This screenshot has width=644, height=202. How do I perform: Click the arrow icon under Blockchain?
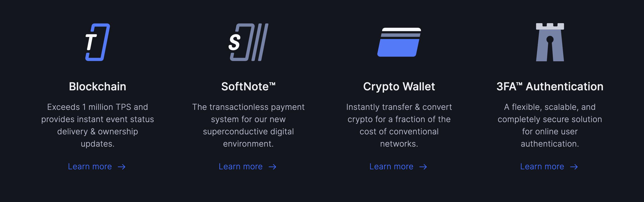(122, 167)
